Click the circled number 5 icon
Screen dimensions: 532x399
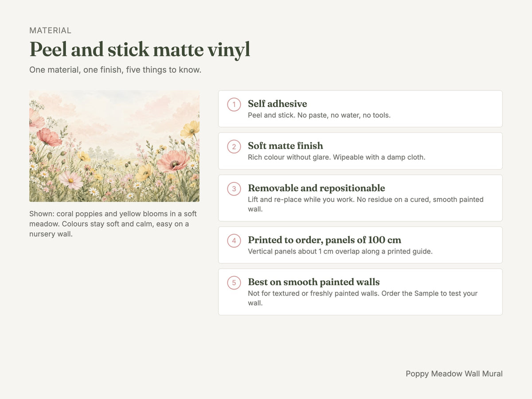tap(234, 283)
